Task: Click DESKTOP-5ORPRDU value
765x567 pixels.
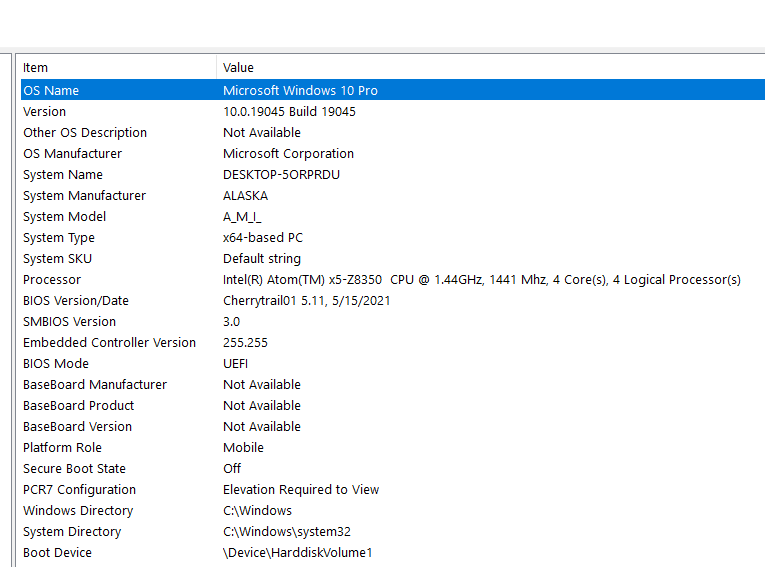Action: point(282,174)
